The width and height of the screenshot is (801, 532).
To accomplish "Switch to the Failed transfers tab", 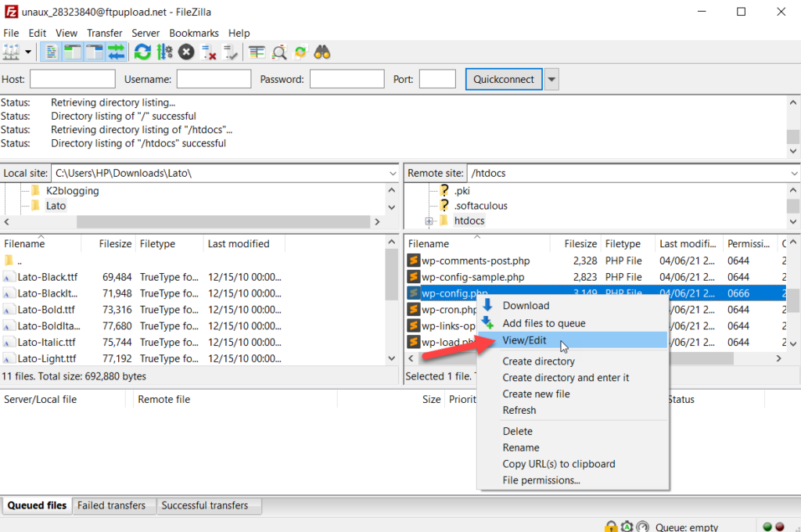I will 111,505.
